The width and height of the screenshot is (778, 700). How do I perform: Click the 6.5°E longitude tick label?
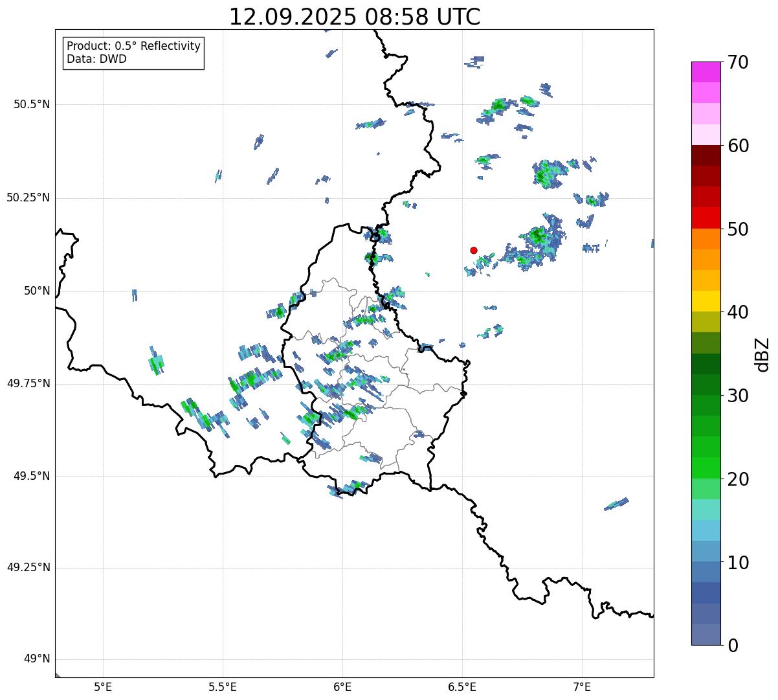click(462, 686)
